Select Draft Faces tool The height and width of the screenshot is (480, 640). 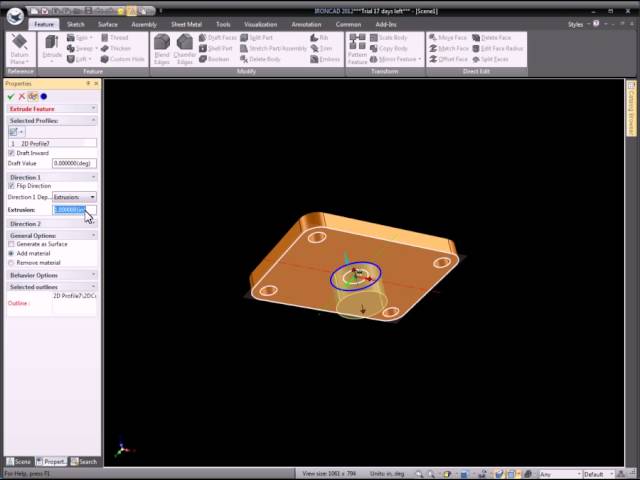click(x=218, y=38)
